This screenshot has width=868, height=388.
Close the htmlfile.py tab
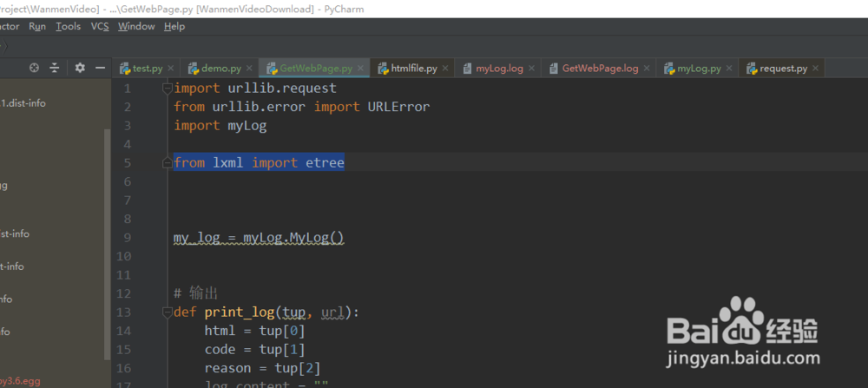[x=445, y=69]
